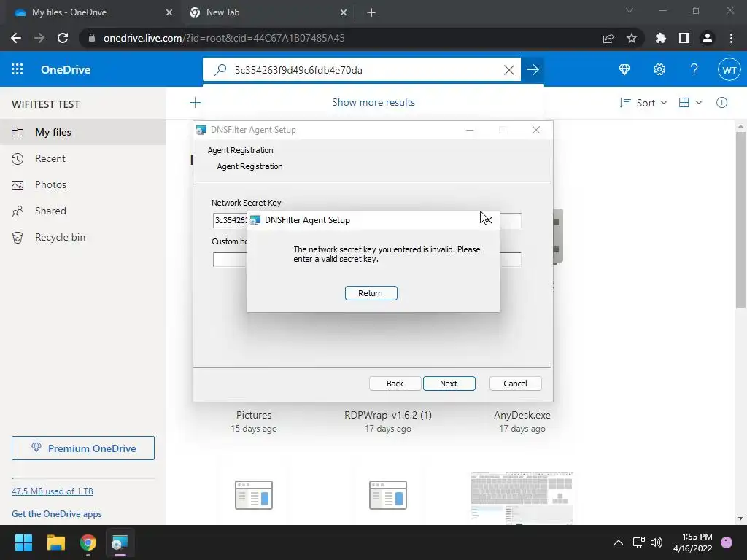Click Get the OneDrive apps link
Viewport: 747px width, 560px height.
[x=57, y=514]
